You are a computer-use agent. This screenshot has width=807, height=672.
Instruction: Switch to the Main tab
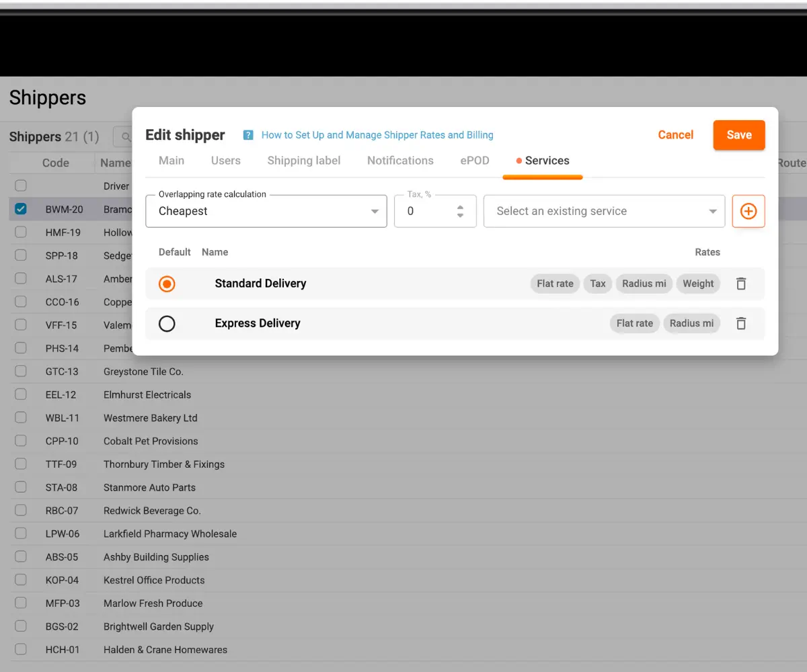pos(171,161)
